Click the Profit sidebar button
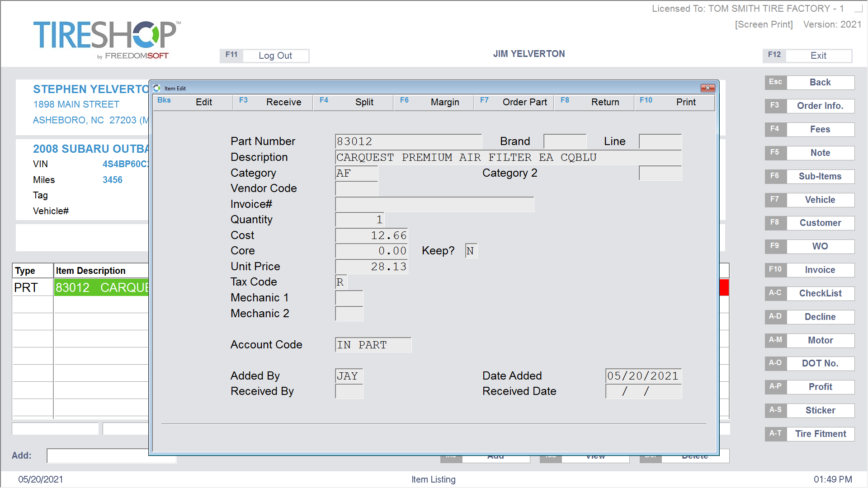Screen dimensions: 868x488 (x=820, y=387)
